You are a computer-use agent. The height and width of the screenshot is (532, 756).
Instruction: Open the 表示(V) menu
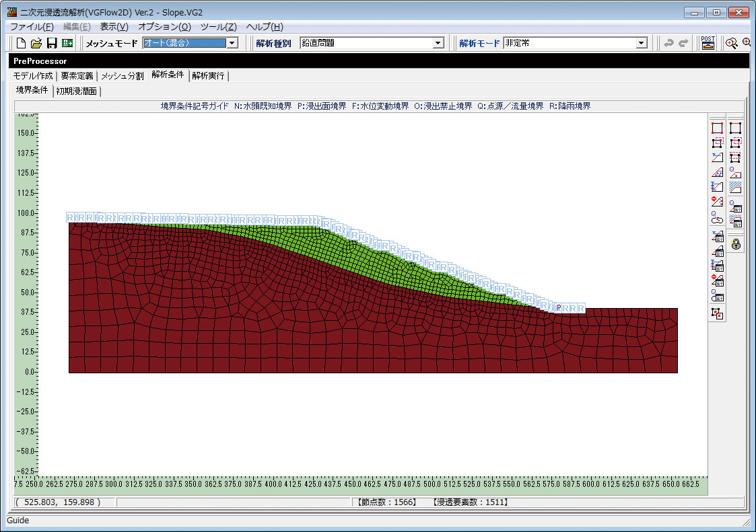point(114,27)
